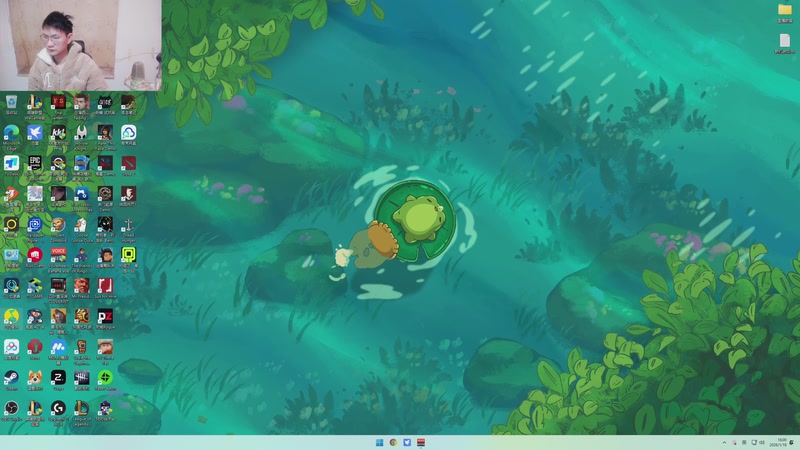Viewport: 800px width, 450px height.
Task: Open the Recycle Bin desktop icon
Action: [x=11, y=102]
